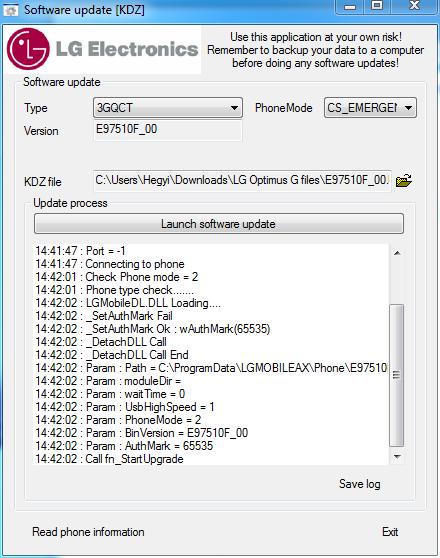Select log line "Param : moduleDir ="
The image size is (440, 558).
tap(108, 381)
